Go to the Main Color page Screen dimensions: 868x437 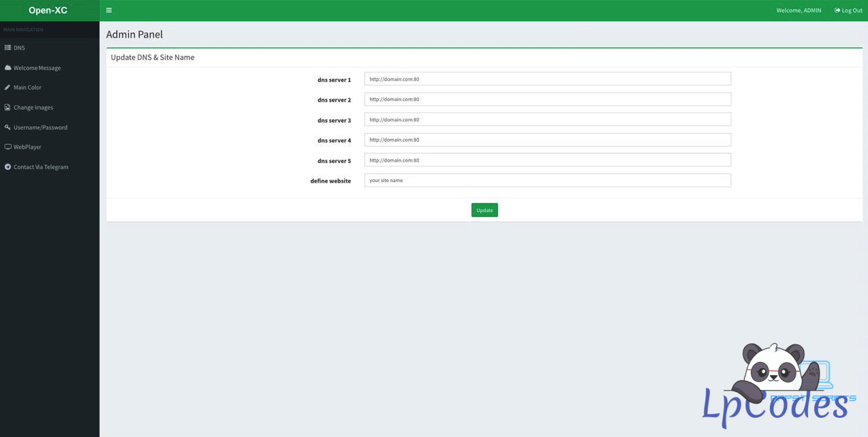tap(28, 88)
